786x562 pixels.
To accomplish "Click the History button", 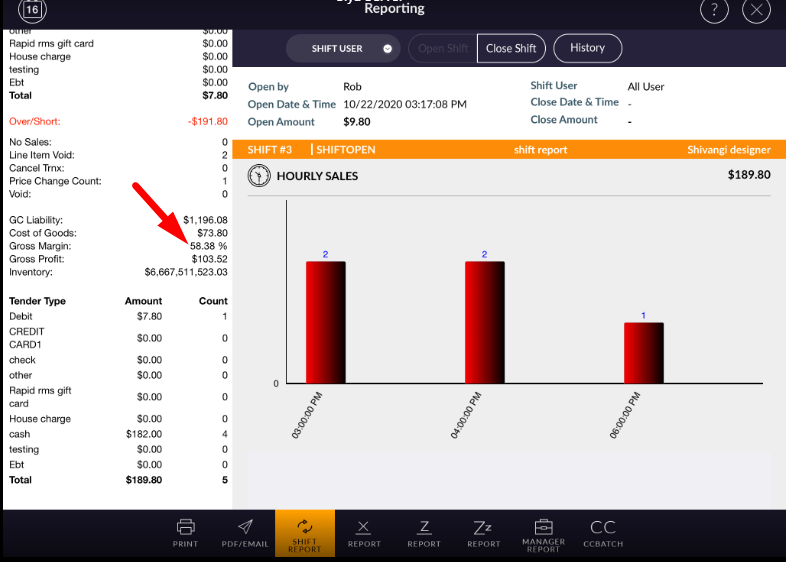I will pos(587,48).
